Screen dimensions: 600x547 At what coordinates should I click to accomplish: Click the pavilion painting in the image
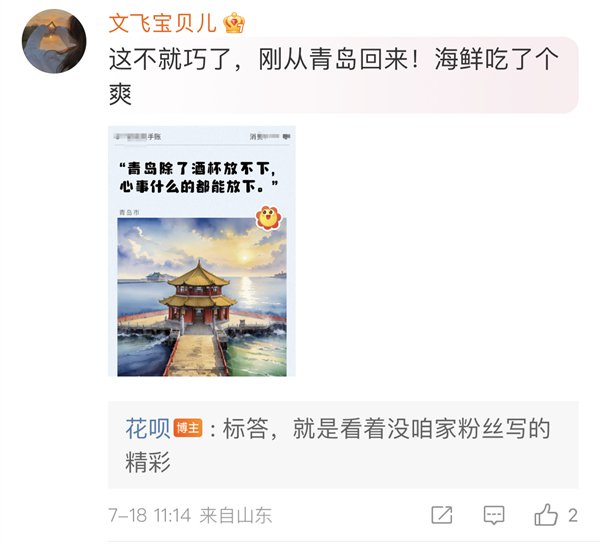(202, 297)
